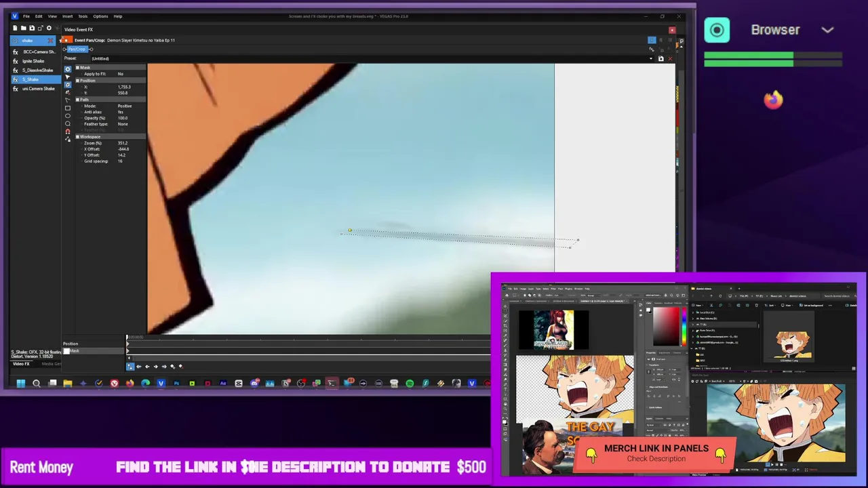The height and width of the screenshot is (488, 868).
Task: Open Photoshop from the taskbar
Action: (x=177, y=384)
